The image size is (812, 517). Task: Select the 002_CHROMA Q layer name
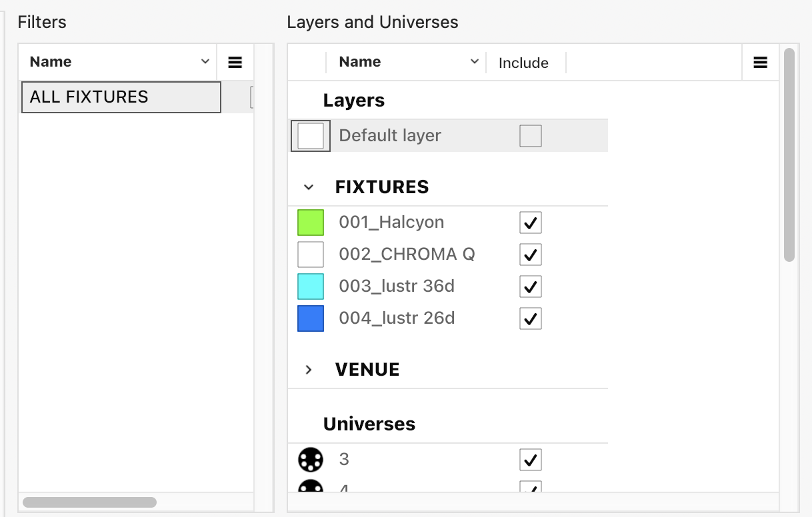pyautogui.click(x=407, y=255)
